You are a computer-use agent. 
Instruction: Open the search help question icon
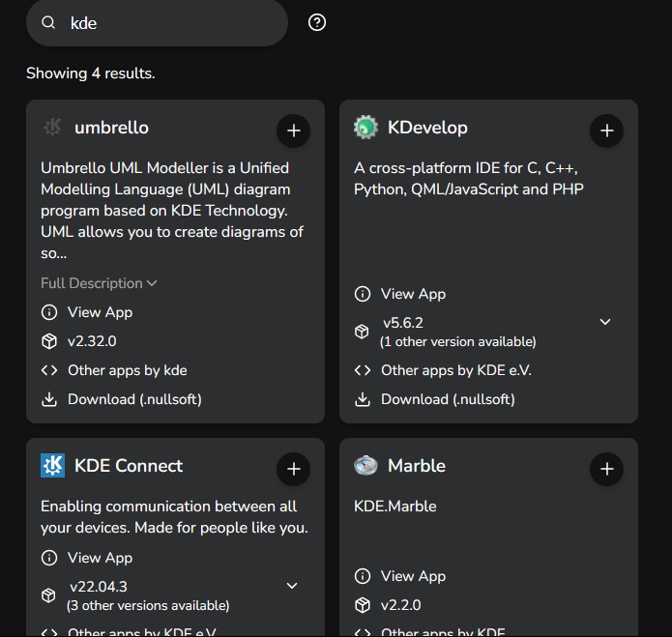click(317, 22)
